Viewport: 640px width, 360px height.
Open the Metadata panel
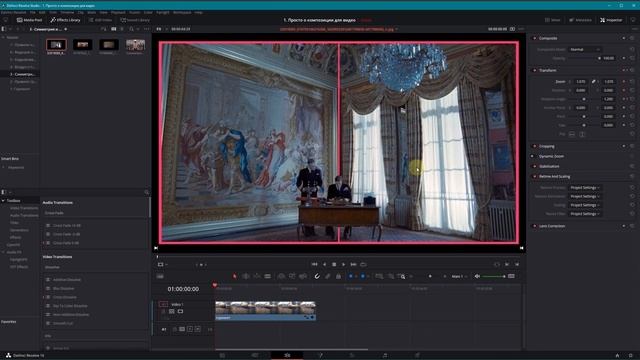(580, 20)
